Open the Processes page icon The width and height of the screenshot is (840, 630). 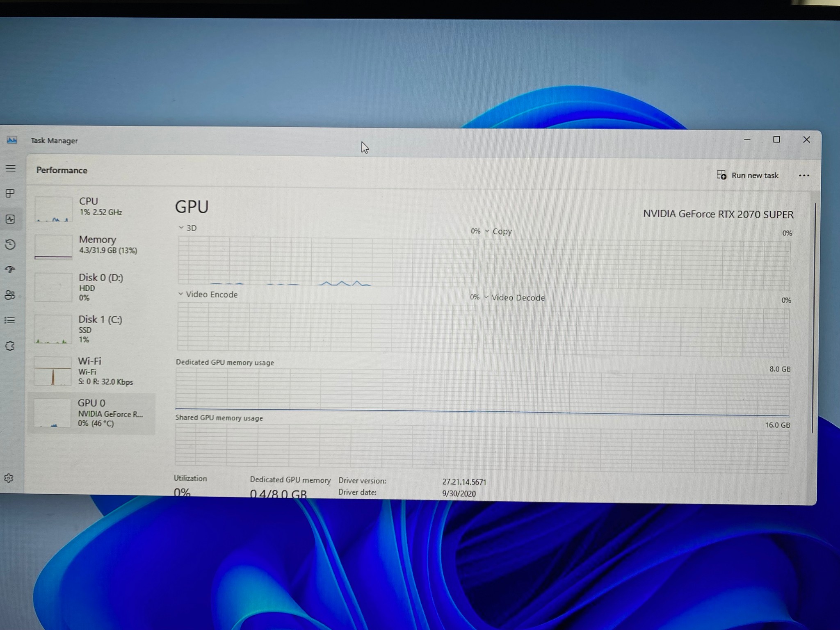point(10,193)
